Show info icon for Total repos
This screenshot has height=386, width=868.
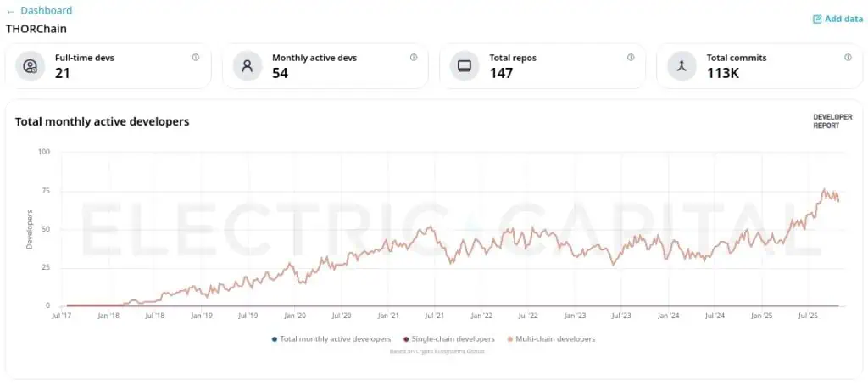pos(631,58)
